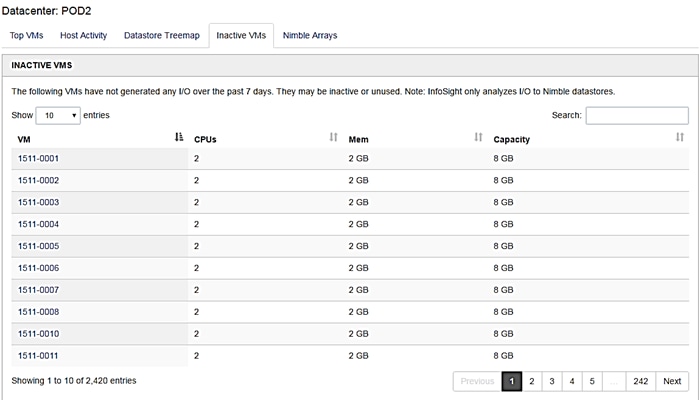Click the Search input field
The height and width of the screenshot is (400, 700).
(637, 116)
